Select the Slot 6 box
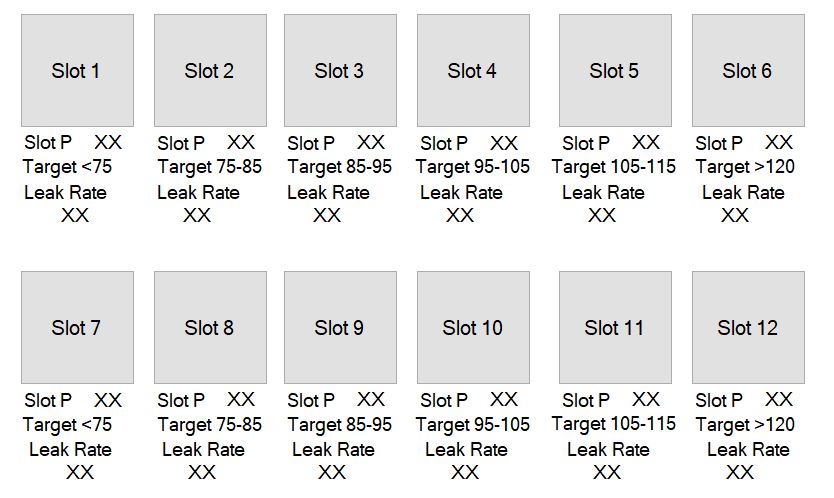The image size is (834, 498). pyautogui.click(x=748, y=70)
